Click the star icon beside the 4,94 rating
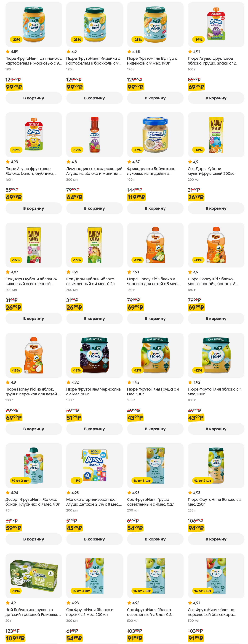The height and width of the screenshot is (644, 248). (7, 492)
